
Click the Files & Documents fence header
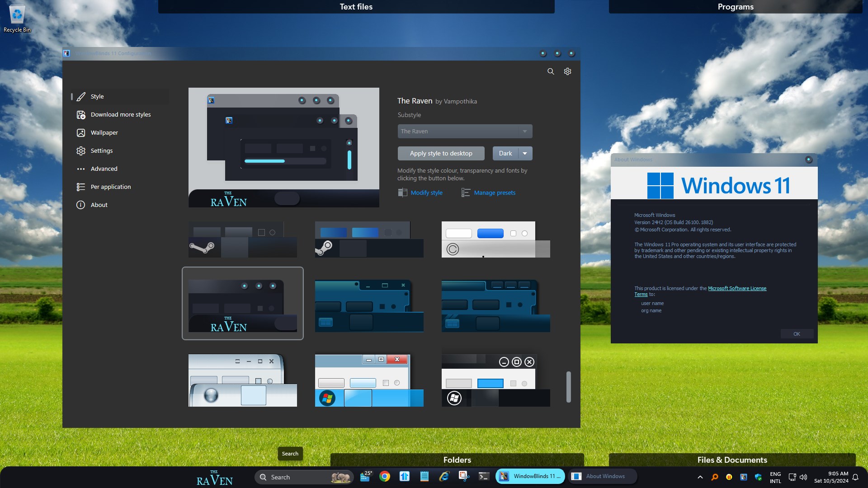[732, 460]
